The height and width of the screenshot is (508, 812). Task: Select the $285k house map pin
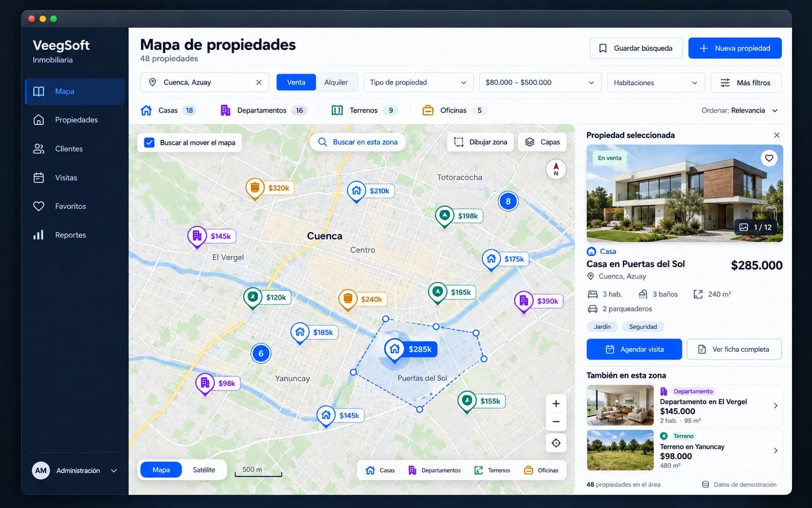pos(411,350)
